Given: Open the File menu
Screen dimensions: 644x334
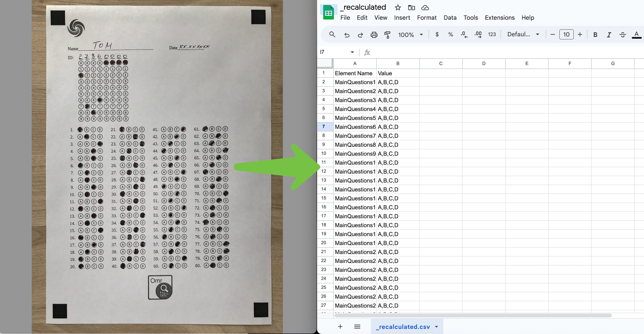Looking at the screenshot, I should (x=345, y=18).
